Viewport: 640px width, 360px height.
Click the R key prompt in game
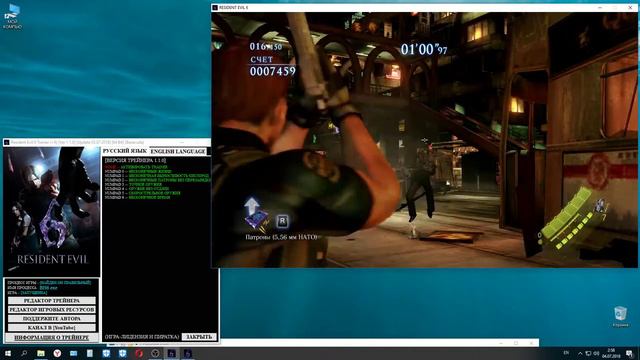coord(282,221)
